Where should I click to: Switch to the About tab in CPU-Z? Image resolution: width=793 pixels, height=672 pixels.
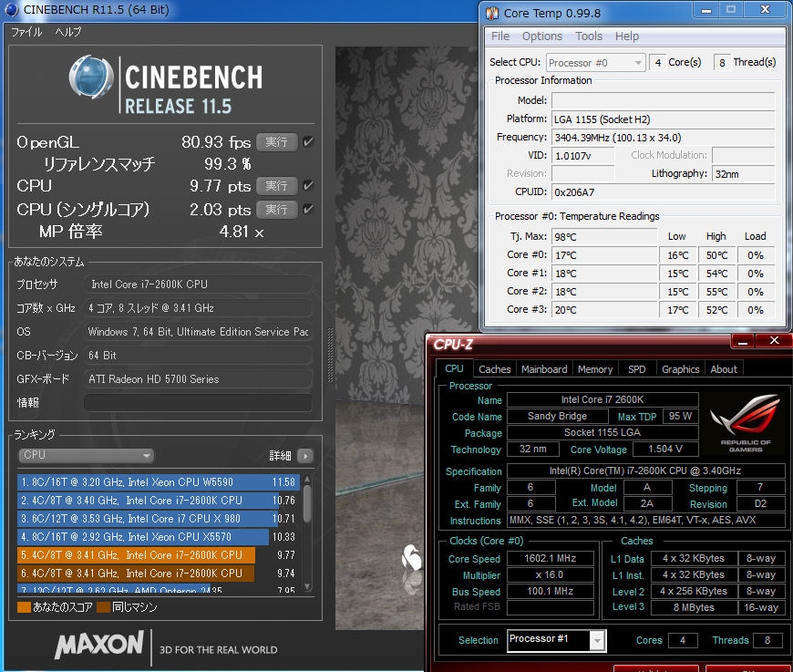click(x=724, y=369)
